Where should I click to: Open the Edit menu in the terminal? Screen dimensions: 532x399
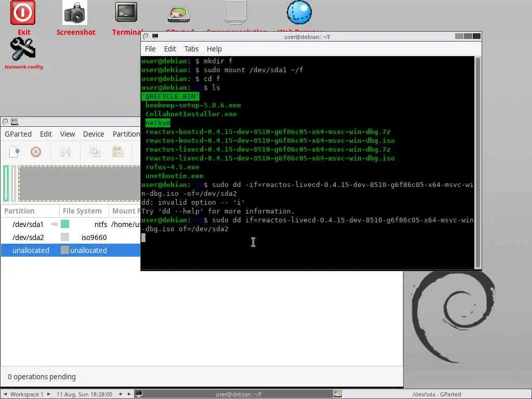(170, 49)
